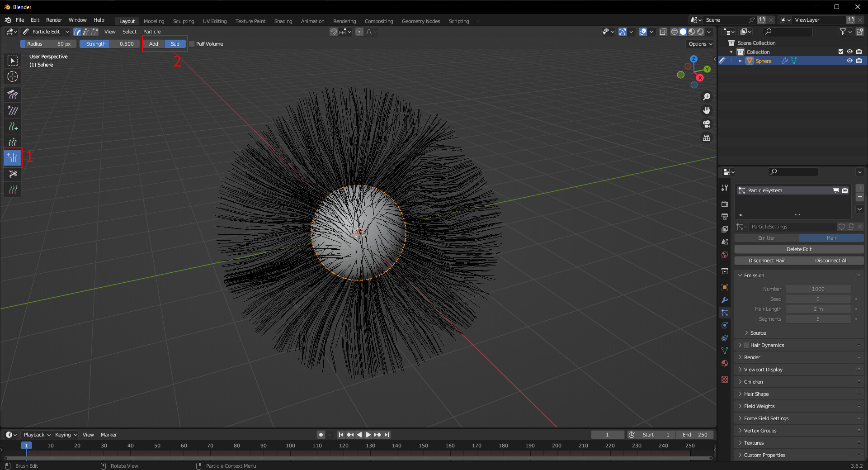Click the Delete Edit button
The width and height of the screenshot is (868, 470).
click(x=798, y=249)
